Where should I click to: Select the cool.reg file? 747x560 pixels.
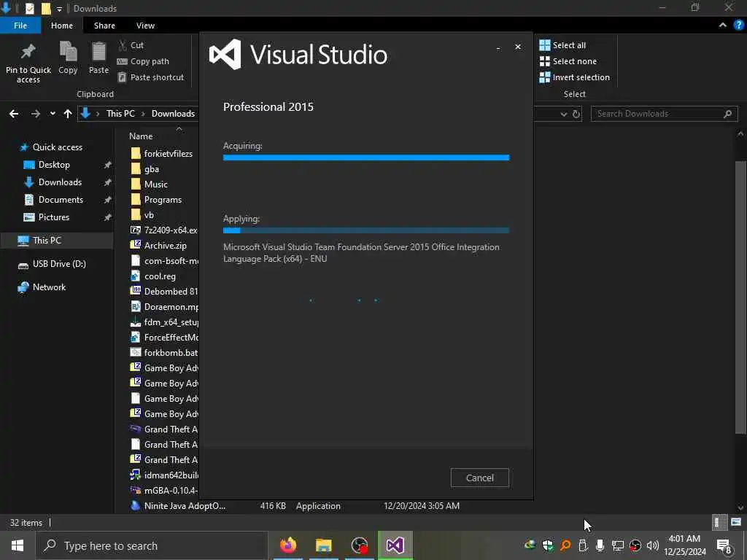pyautogui.click(x=153, y=276)
